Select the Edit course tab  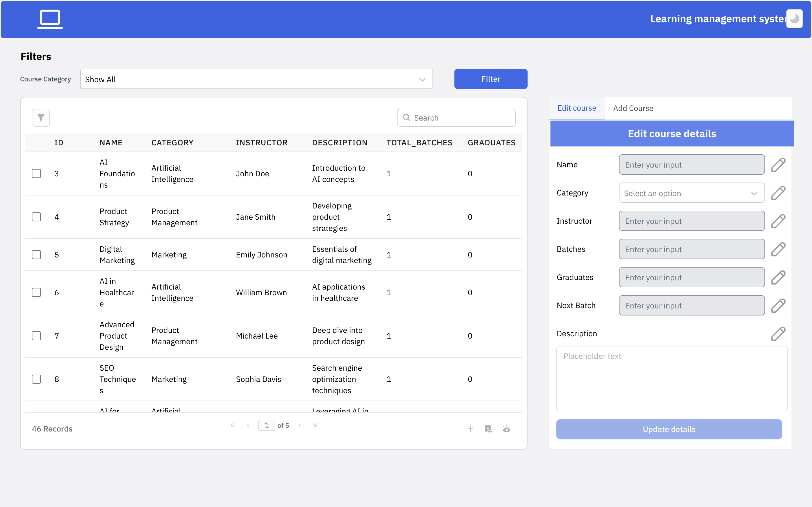577,108
